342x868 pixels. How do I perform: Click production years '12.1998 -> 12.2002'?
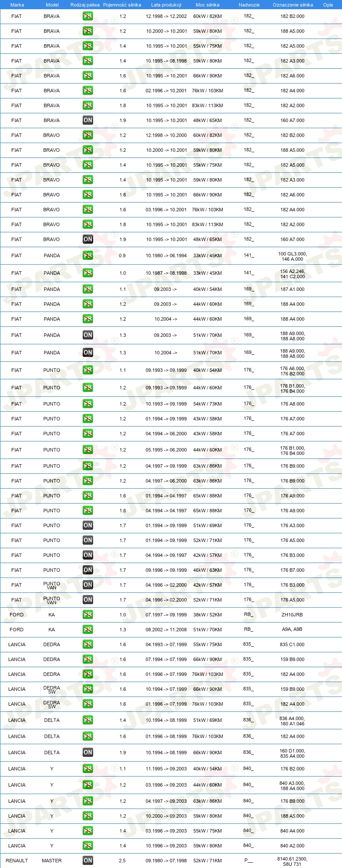click(166, 16)
